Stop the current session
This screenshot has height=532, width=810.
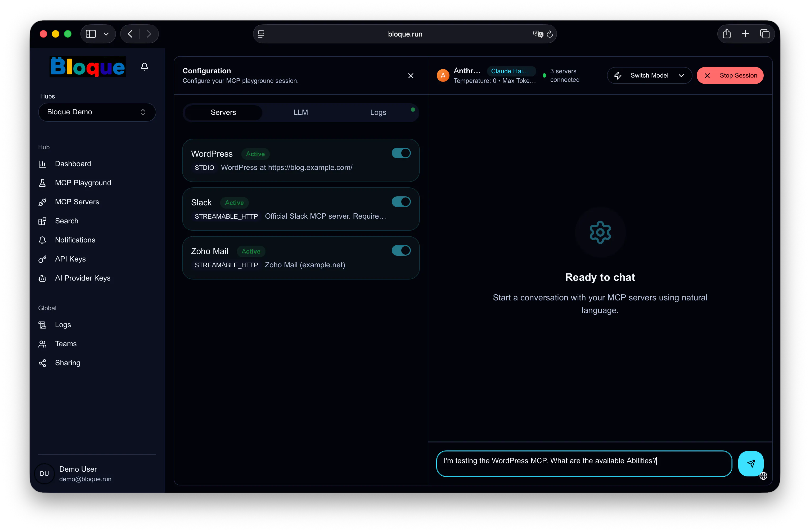730,75
